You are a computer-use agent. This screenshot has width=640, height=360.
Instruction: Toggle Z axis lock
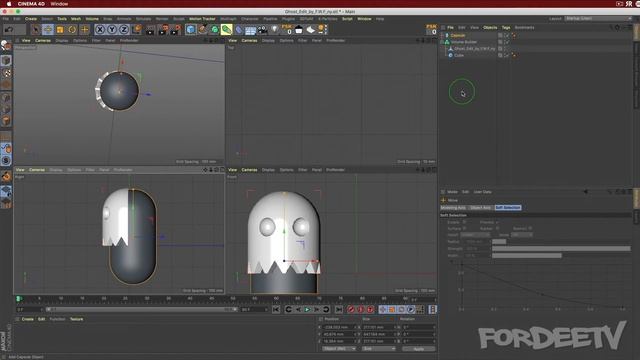[x=124, y=29]
